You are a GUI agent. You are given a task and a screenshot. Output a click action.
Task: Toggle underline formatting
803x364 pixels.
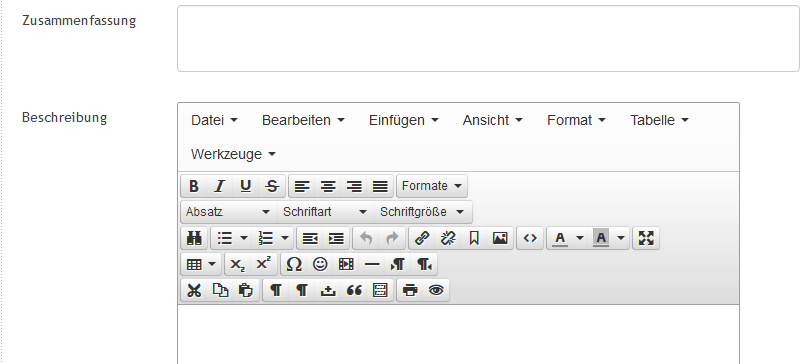[x=246, y=186]
